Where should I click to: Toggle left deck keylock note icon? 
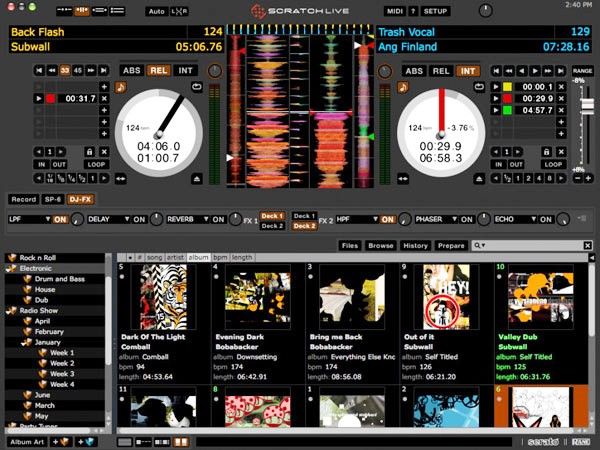[x=121, y=87]
